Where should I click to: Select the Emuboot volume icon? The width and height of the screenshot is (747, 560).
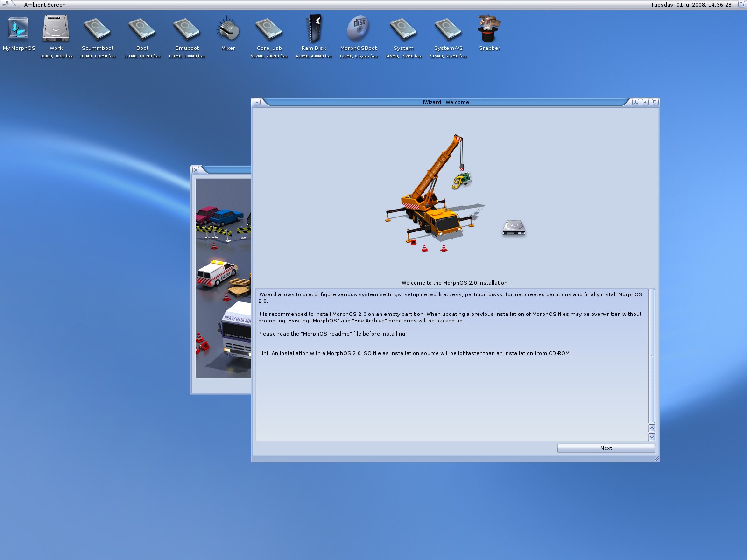click(187, 29)
